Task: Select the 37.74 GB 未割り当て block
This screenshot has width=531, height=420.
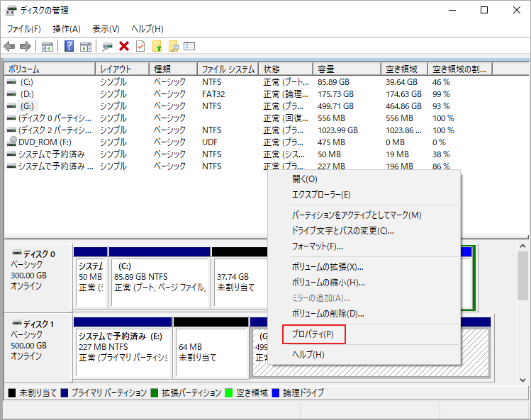Action: pyautogui.click(x=240, y=278)
